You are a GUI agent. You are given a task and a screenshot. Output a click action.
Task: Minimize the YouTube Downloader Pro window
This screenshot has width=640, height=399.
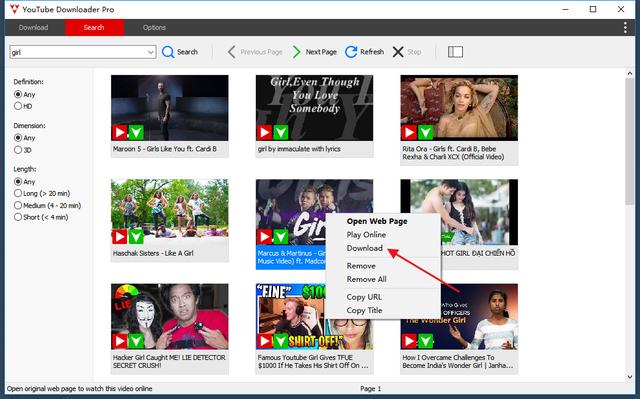click(x=565, y=9)
